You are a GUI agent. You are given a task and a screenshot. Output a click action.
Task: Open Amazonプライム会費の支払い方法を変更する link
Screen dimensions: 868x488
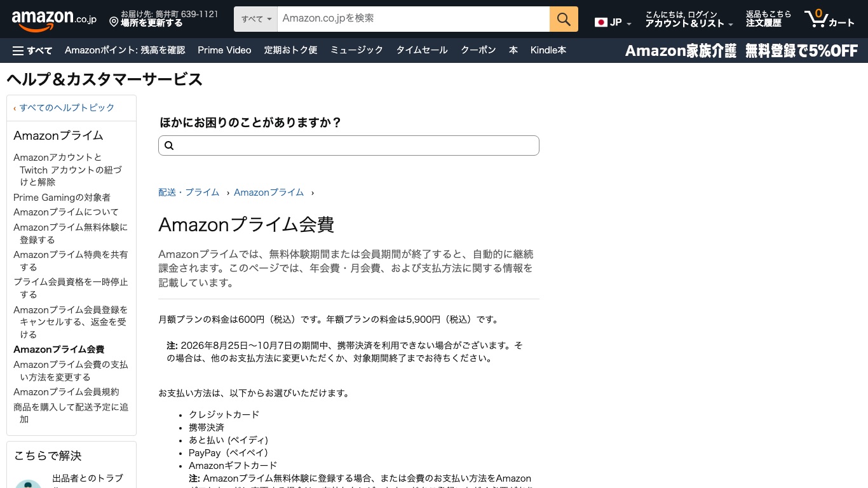[71, 370]
